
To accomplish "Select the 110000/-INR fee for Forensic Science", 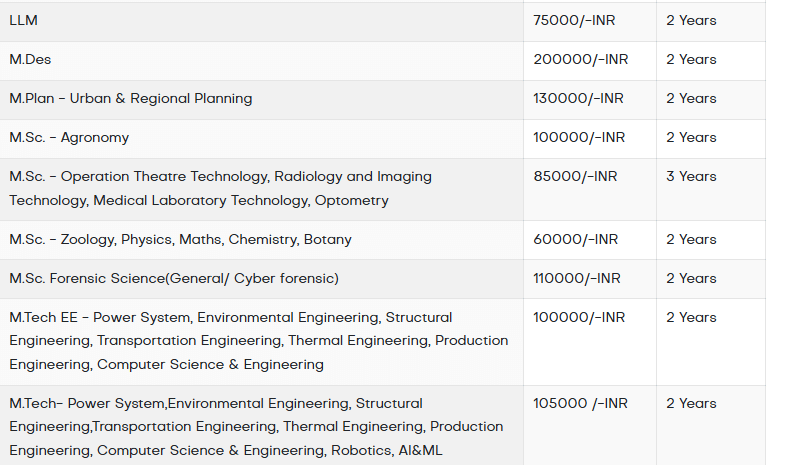I will point(577,278).
